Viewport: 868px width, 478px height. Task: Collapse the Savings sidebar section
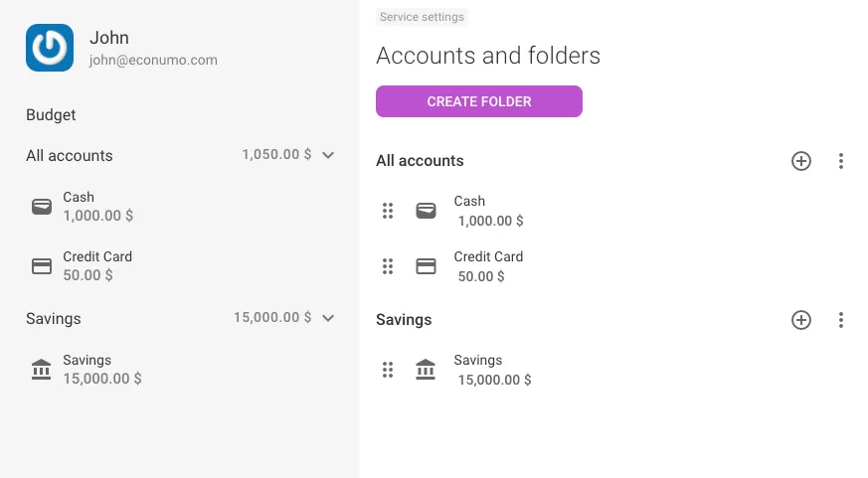tap(328, 318)
